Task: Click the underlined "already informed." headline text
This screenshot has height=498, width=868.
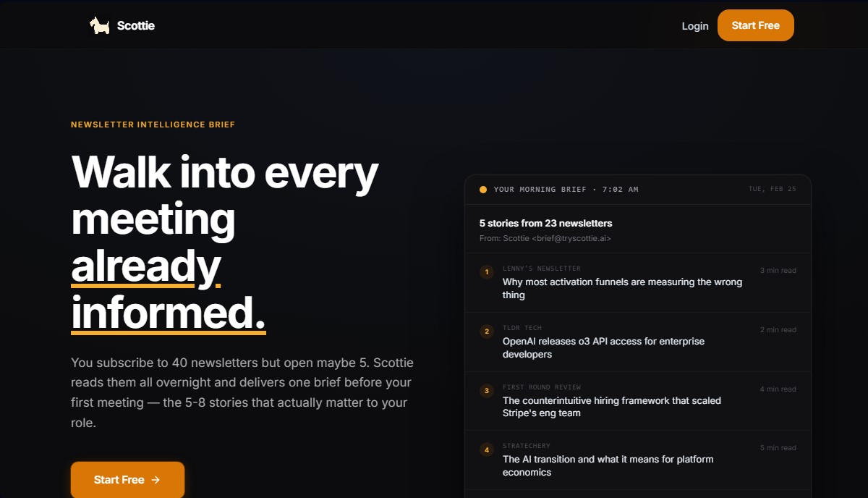Action: 169,290
